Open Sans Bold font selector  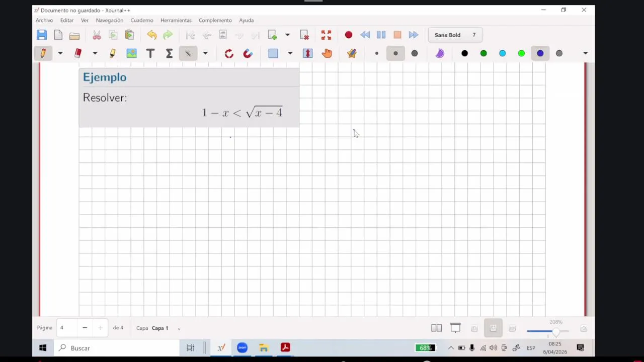[455, 35]
